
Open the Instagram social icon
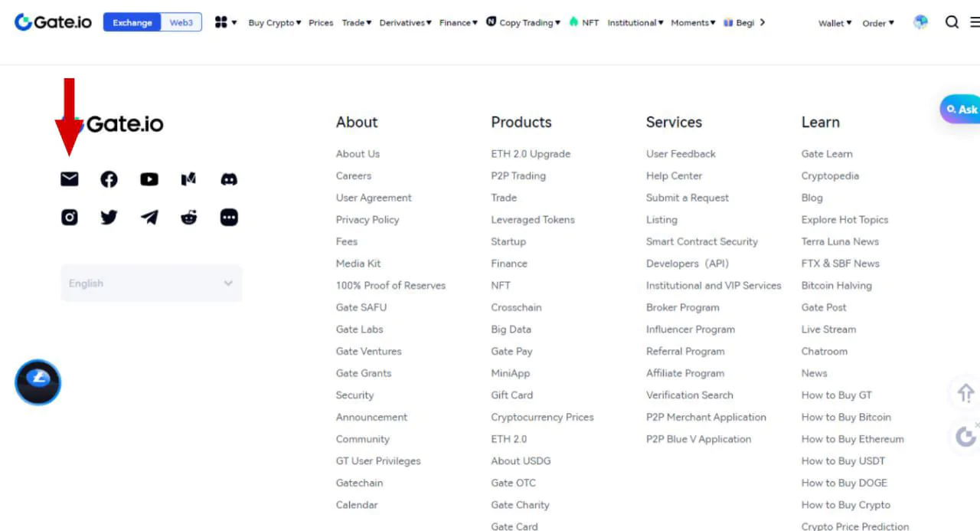(x=70, y=218)
